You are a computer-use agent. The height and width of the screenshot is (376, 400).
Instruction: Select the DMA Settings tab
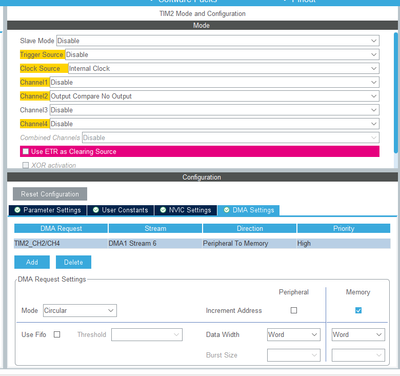click(249, 210)
